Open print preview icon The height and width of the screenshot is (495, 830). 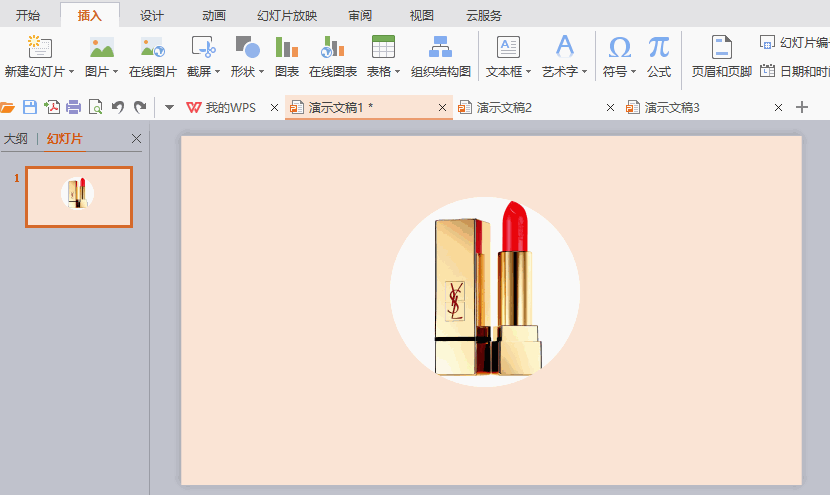pos(96,107)
